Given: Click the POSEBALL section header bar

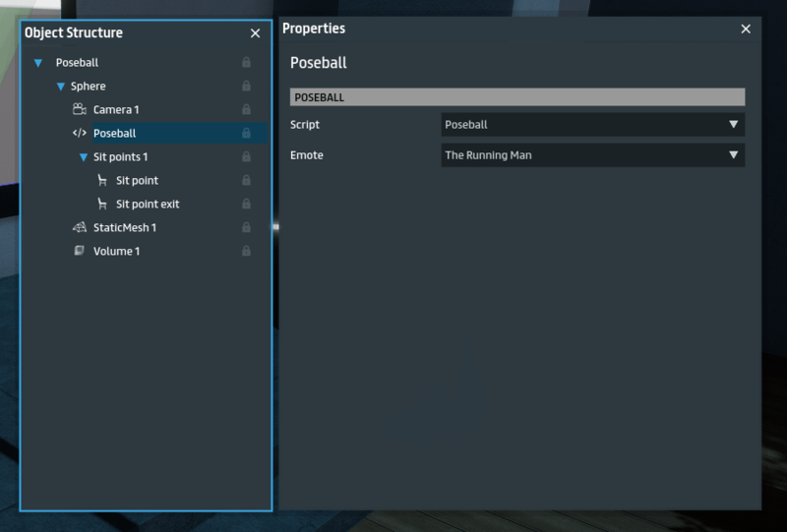Looking at the screenshot, I should click(x=516, y=97).
